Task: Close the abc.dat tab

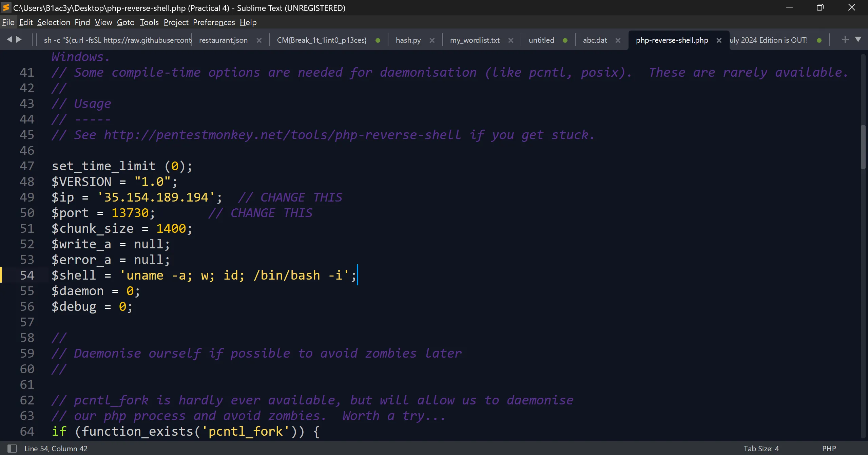Action: click(x=618, y=40)
